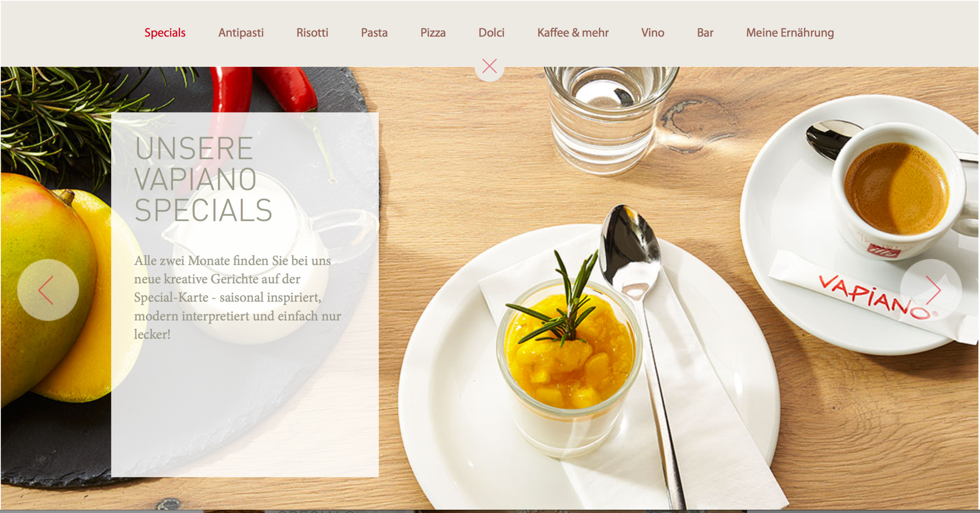The image size is (980, 513).
Task: Select the Risotti menu item
Action: 312,33
